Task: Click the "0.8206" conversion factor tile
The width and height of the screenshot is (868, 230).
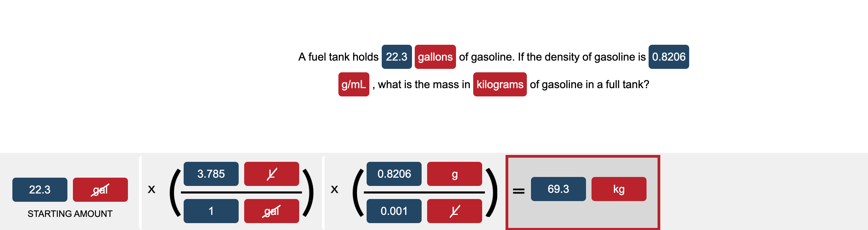Action: [x=394, y=174]
